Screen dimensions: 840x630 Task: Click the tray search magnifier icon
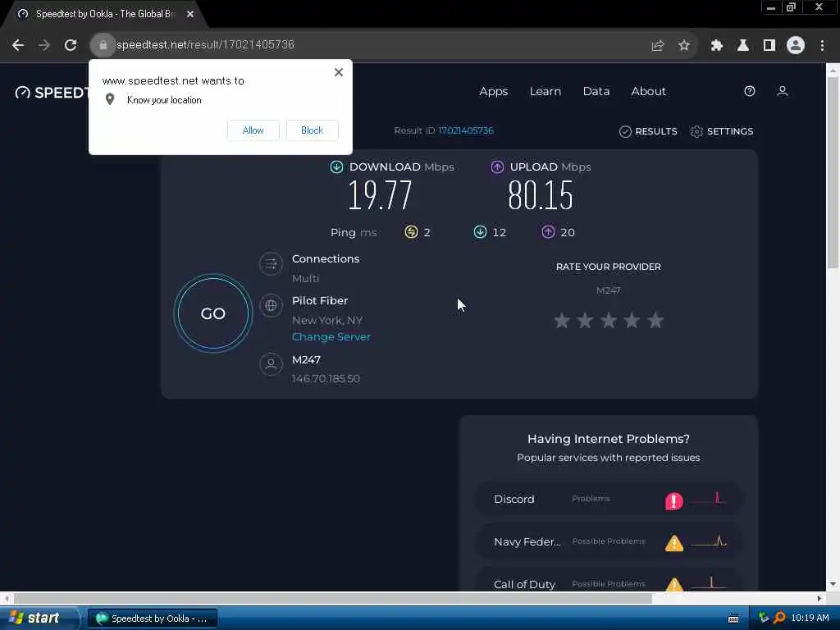779,618
